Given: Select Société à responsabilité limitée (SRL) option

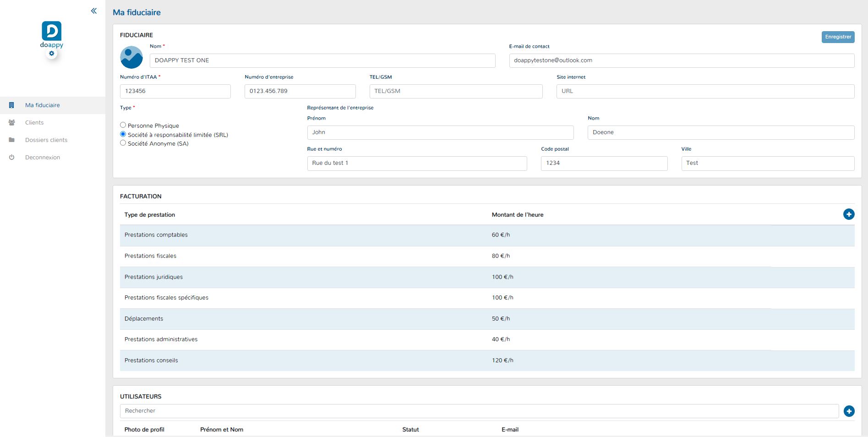Looking at the screenshot, I should click(123, 134).
